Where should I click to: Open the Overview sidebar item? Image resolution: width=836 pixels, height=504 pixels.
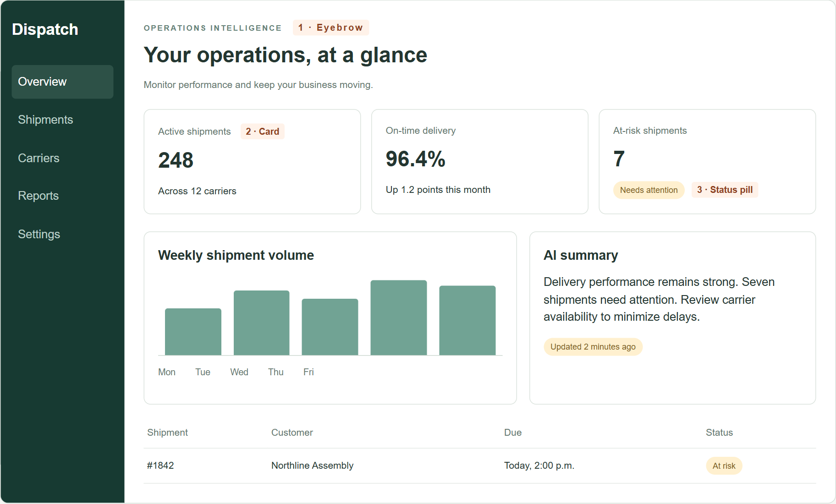(62, 82)
